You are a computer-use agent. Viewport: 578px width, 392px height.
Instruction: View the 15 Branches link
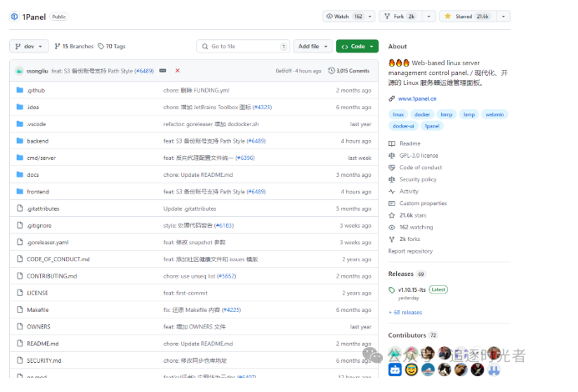(x=74, y=47)
